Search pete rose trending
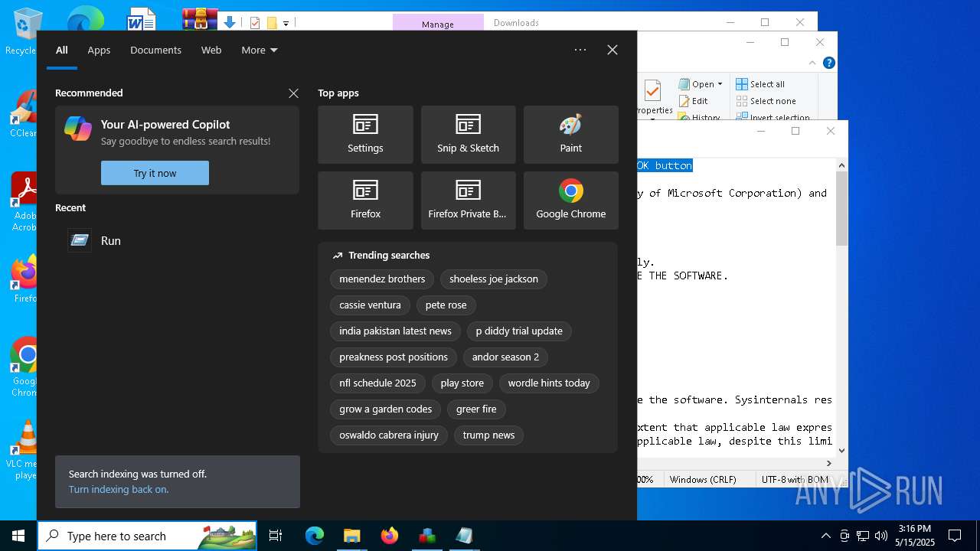This screenshot has width=980, height=551. point(446,305)
